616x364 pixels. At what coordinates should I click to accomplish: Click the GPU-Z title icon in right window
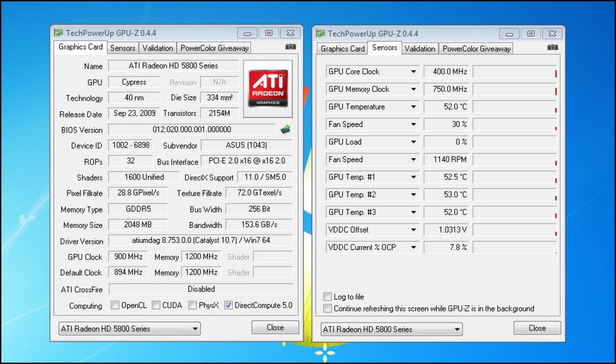point(320,34)
